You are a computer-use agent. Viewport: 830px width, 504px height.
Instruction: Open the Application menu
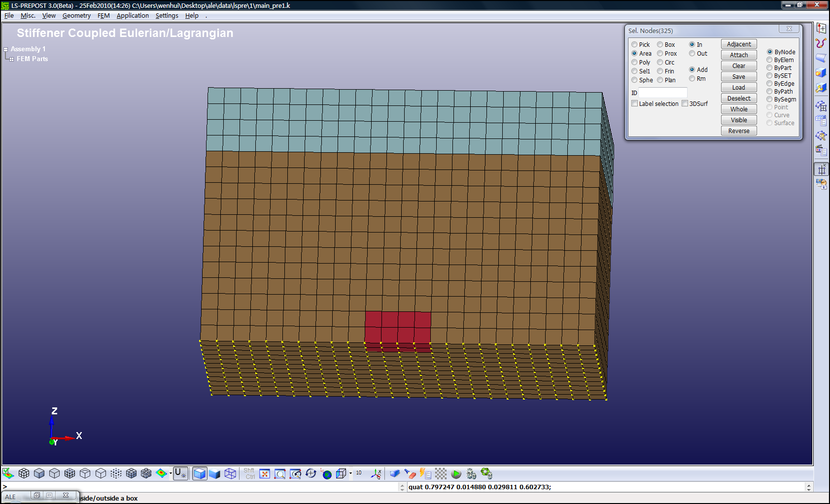tap(133, 16)
